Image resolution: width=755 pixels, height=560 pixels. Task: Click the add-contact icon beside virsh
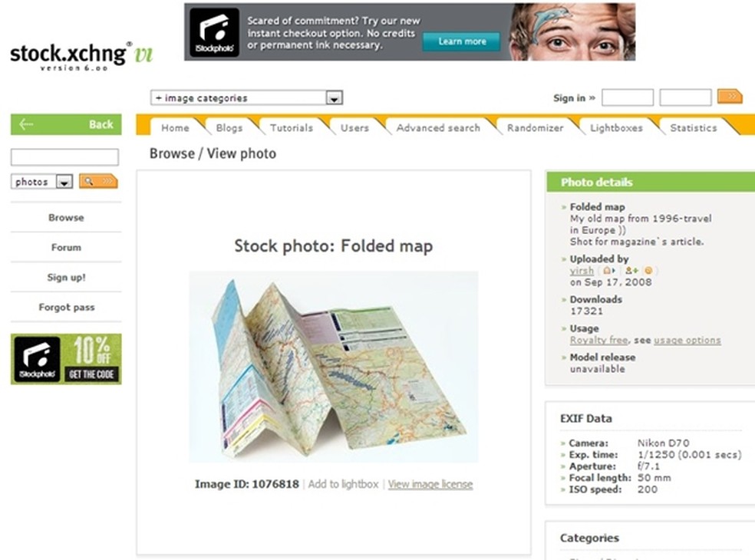[x=631, y=271]
